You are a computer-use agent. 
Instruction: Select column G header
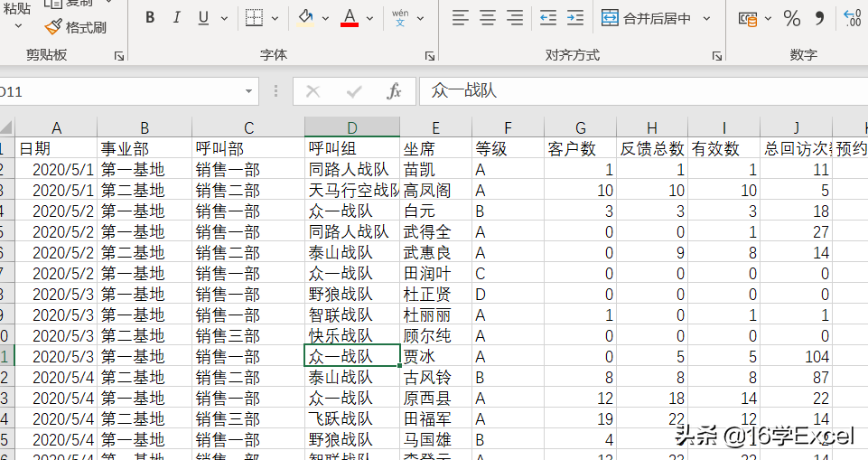coord(580,127)
